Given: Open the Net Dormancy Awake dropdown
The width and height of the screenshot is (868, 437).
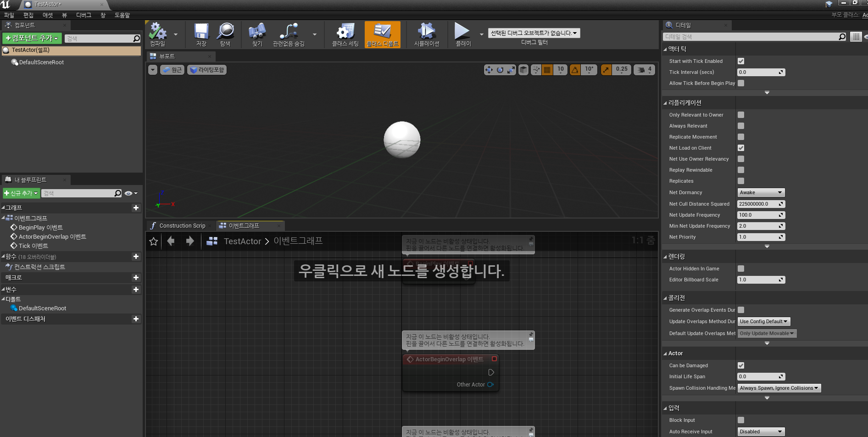Looking at the screenshot, I should (761, 193).
